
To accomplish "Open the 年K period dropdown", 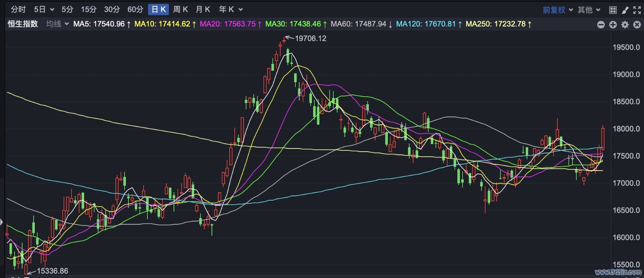I will coord(231,9).
